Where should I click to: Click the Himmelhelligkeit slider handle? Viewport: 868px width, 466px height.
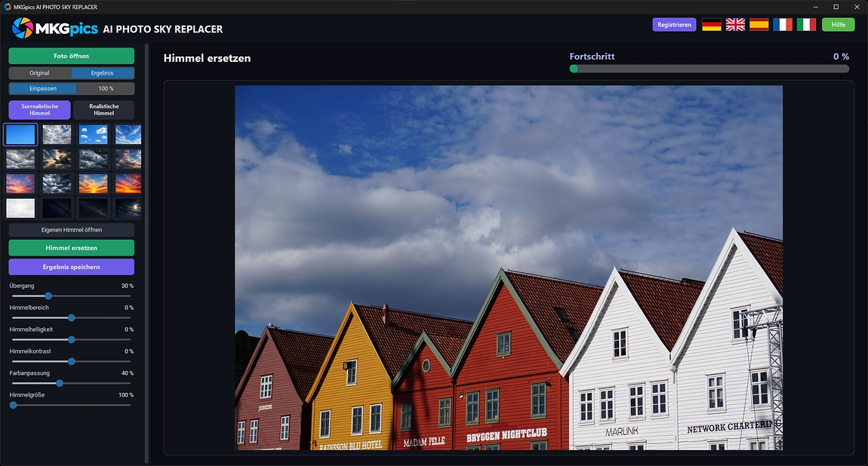(x=72, y=340)
